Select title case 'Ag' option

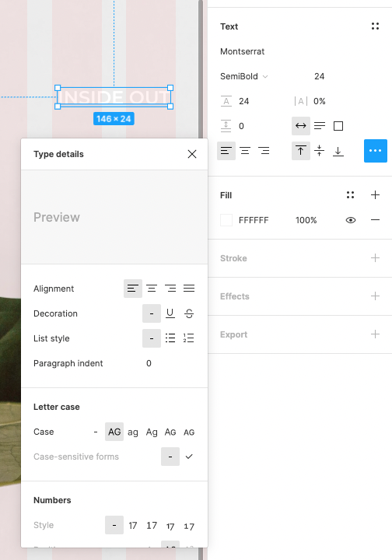152,432
